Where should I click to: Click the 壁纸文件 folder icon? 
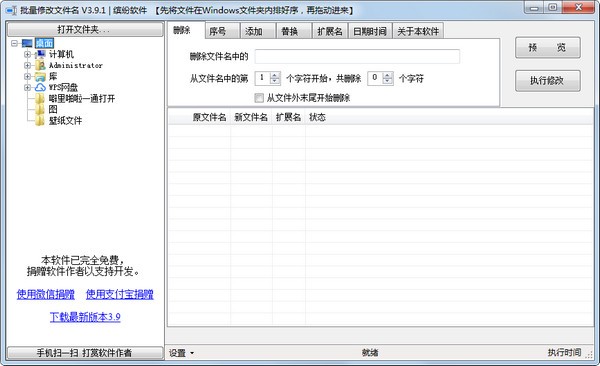(x=41, y=121)
